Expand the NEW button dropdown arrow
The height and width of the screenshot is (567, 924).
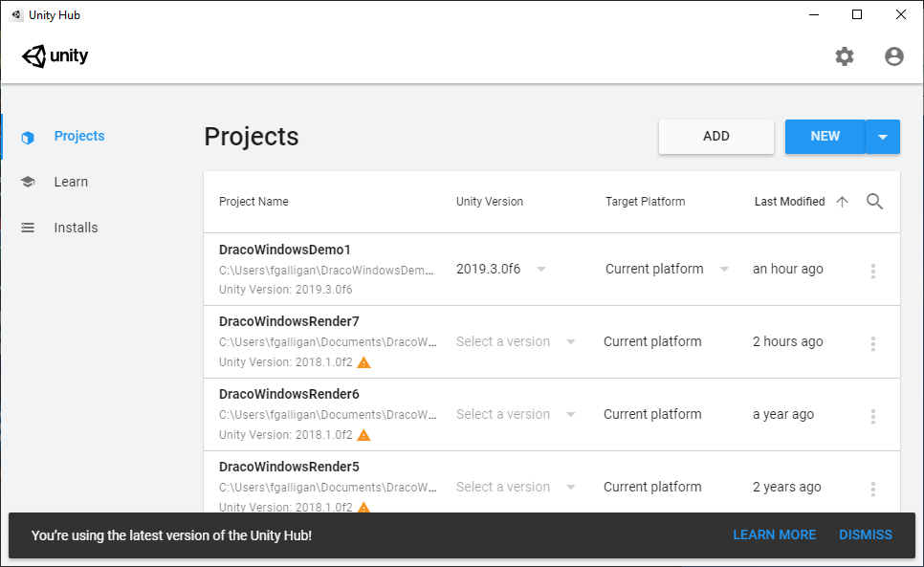(883, 137)
